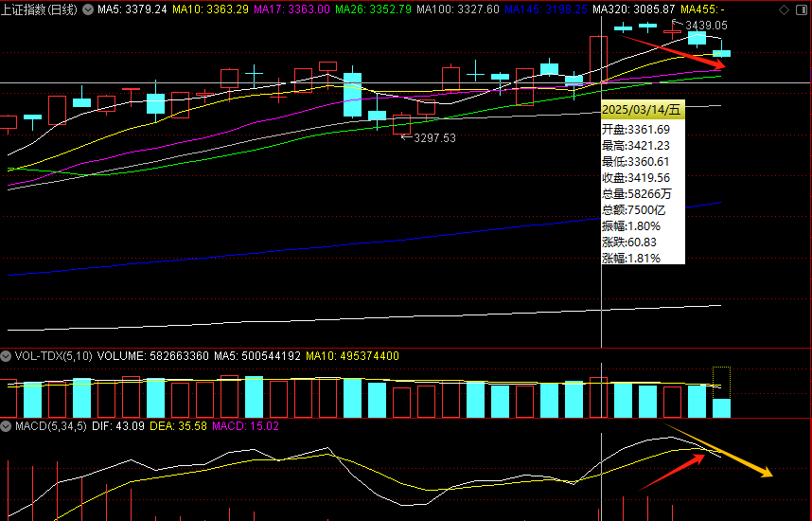Click the yellow DEA: 35.58 value
This screenshot has height=521, width=812.
tap(178, 426)
